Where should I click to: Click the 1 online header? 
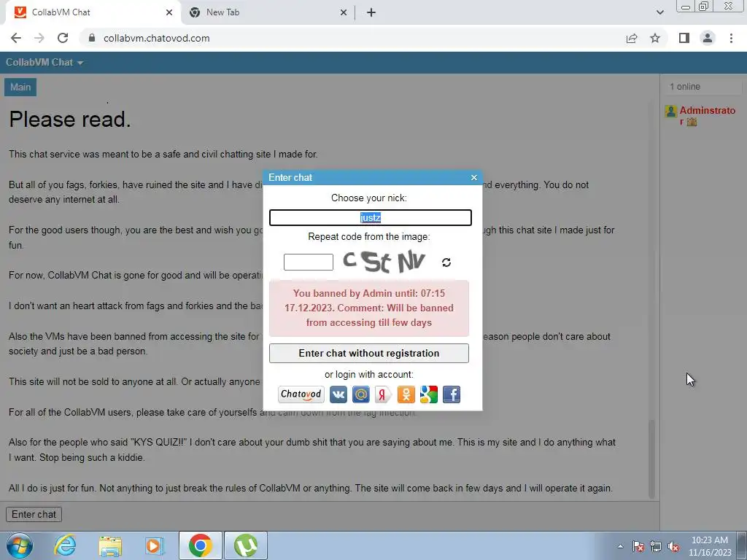703,87
